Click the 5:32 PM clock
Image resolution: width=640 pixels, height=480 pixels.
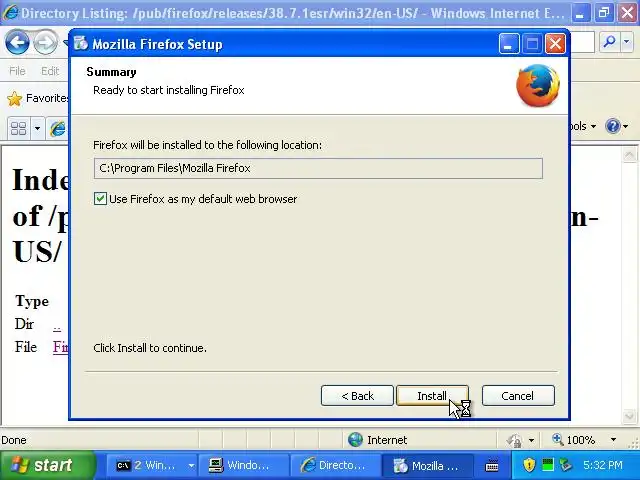[603, 465]
